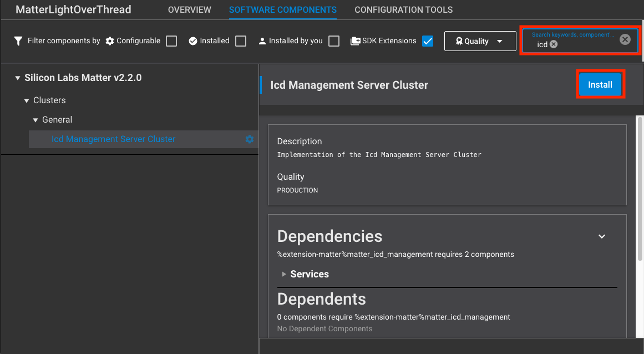The image size is (644, 354).
Task: Click the Configurable gear icon
Action: tap(110, 41)
